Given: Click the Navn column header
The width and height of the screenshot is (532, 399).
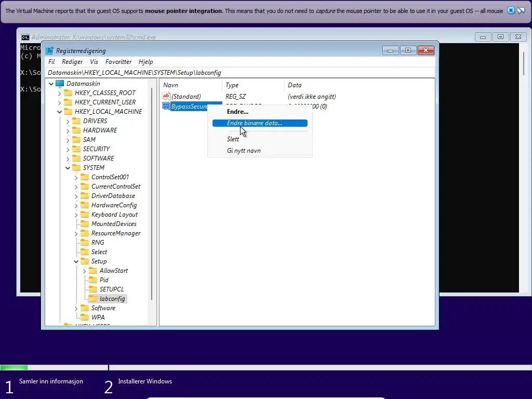Looking at the screenshot, I should click(191, 85).
